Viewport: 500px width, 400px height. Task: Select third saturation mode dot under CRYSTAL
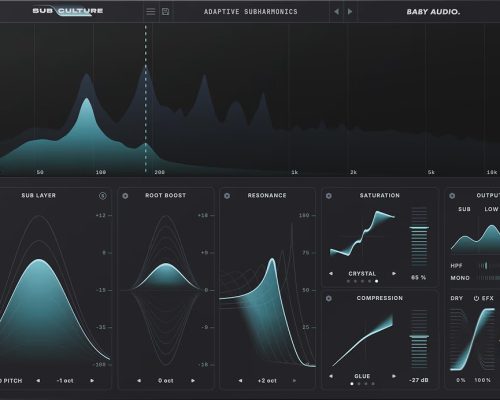pos(362,281)
